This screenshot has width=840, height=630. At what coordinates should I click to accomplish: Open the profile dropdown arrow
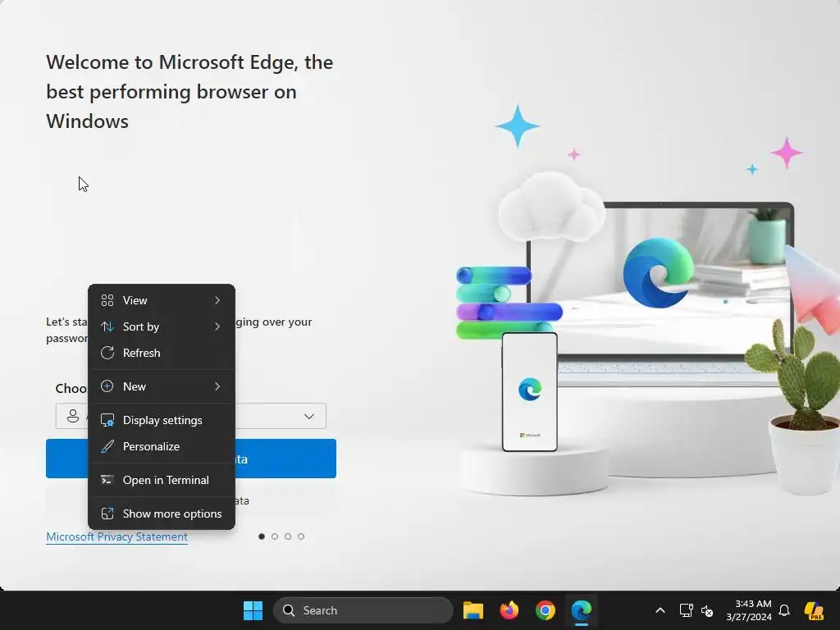tap(309, 416)
